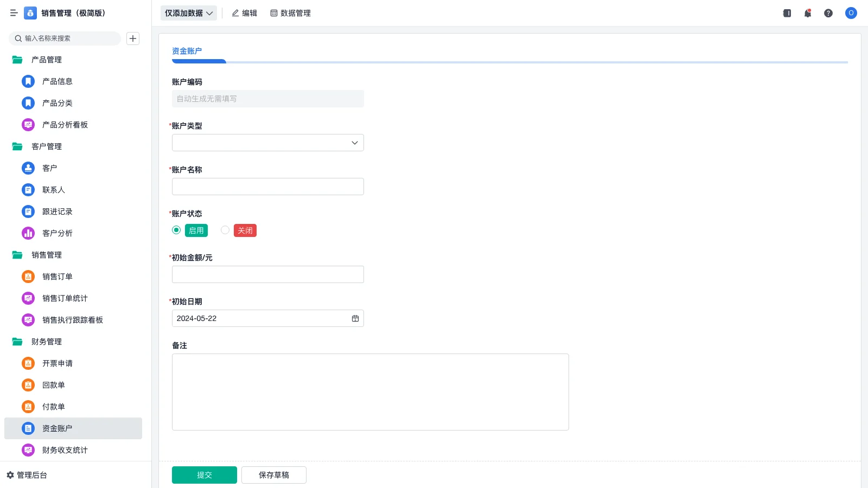Expand the 账户类型 dropdown
Screen dimensions: 868x488
pos(267,143)
